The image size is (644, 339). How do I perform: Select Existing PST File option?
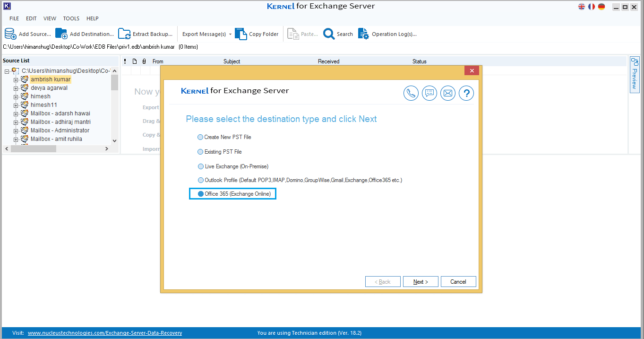pos(220,152)
